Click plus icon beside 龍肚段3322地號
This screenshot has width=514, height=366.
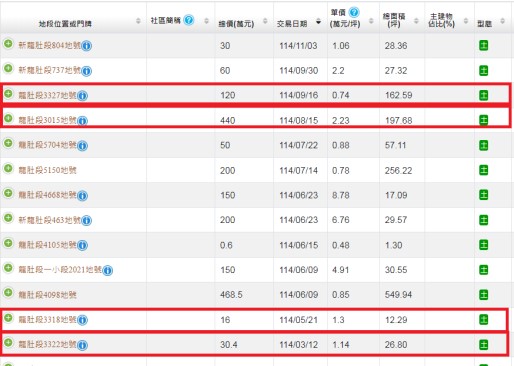pos(8,343)
